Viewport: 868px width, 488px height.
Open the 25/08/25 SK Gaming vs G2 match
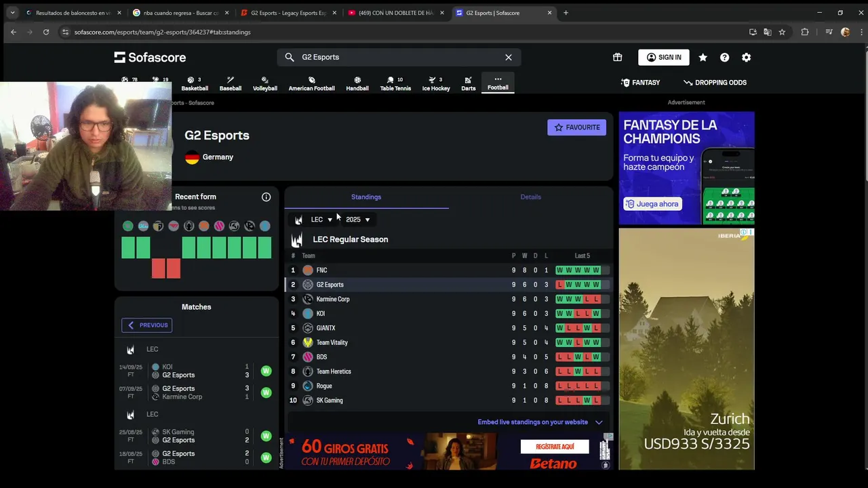[x=197, y=436]
